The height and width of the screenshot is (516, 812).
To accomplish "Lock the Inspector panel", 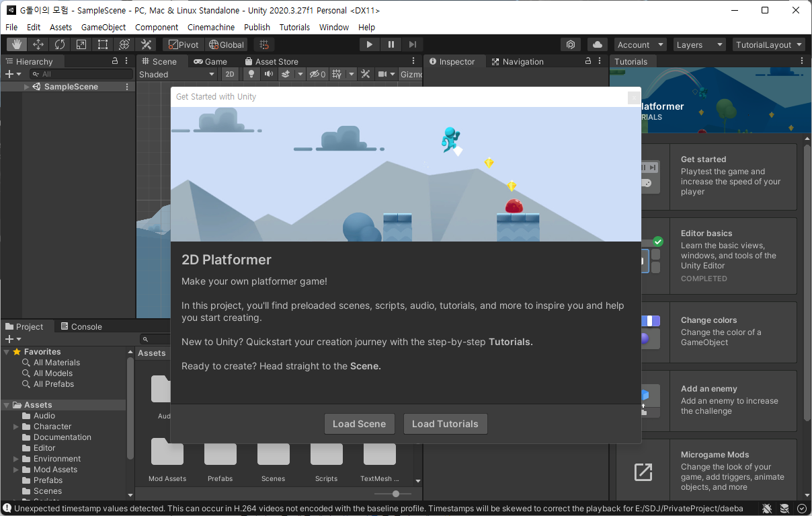I will click(588, 61).
